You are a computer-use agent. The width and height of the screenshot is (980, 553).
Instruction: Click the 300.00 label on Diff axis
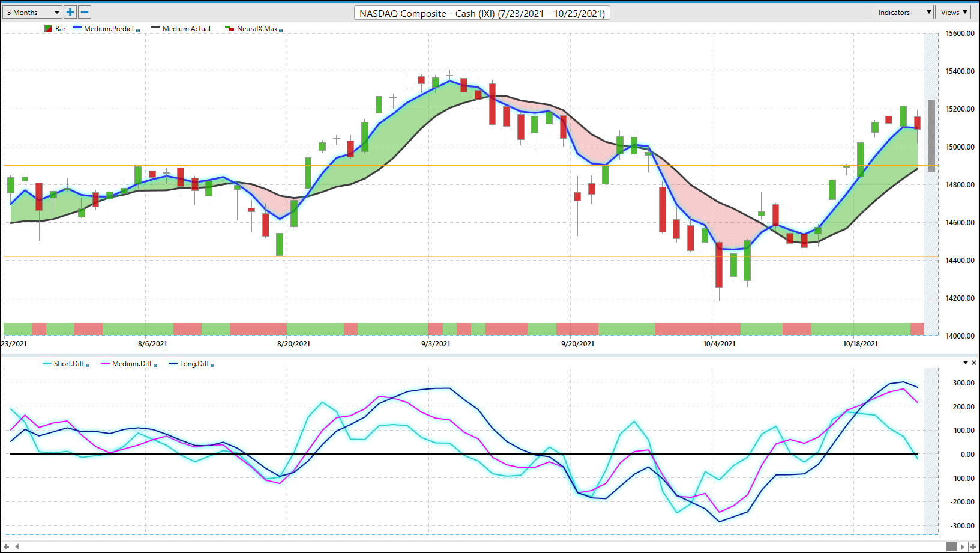click(x=964, y=383)
